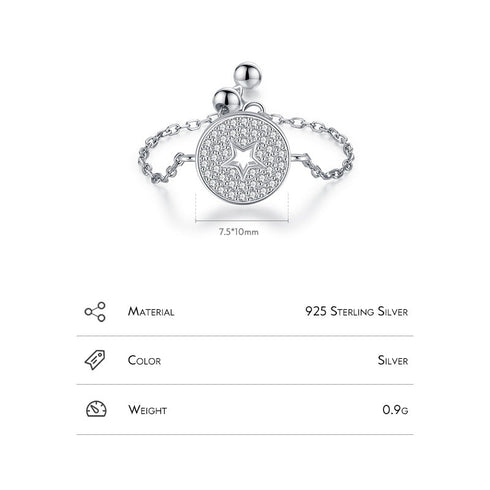Image resolution: width=490 pixels, height=490 pixels.
Task: Click the Weight gauge icon
Action: click(x=96, y=409)
